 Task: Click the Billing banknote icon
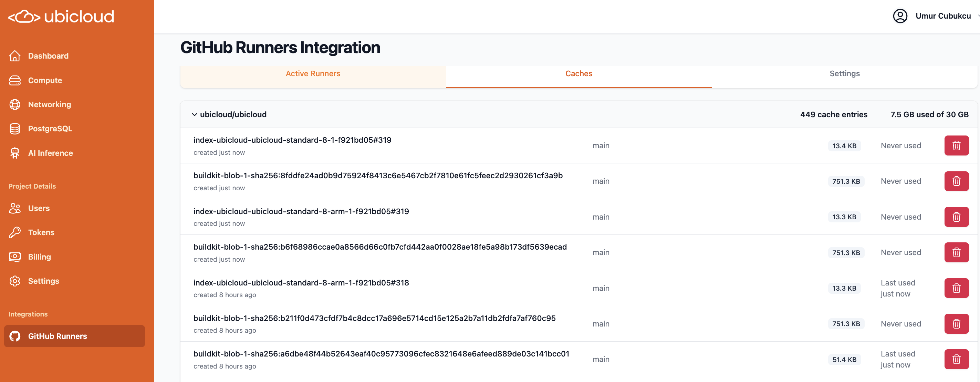(x=15, y=257)
